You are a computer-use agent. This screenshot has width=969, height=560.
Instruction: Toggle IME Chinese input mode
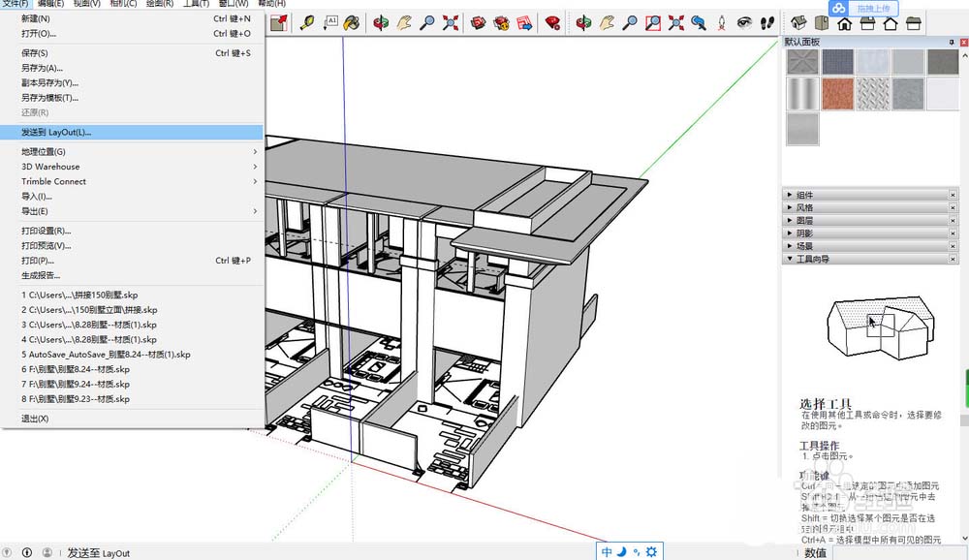607,551
